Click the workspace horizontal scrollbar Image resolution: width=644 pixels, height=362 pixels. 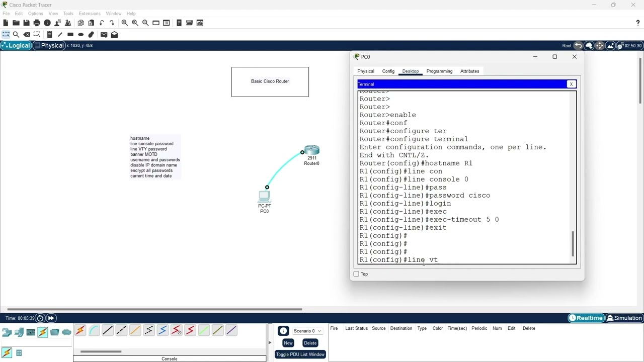click(x=154, y=309)
